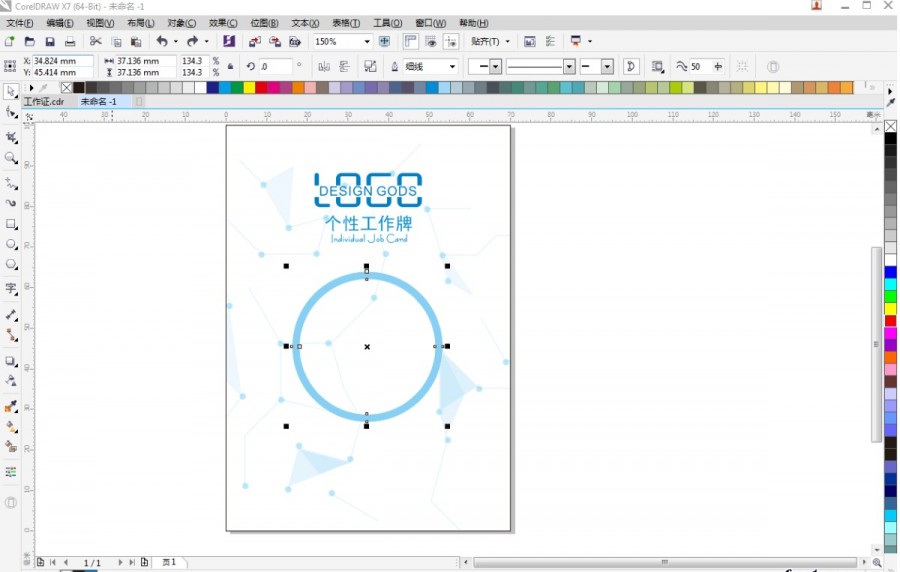Image resolution: width=900 pixels, height=572 pixels.
Task: Click the X position input field
Action: point(62,61)
